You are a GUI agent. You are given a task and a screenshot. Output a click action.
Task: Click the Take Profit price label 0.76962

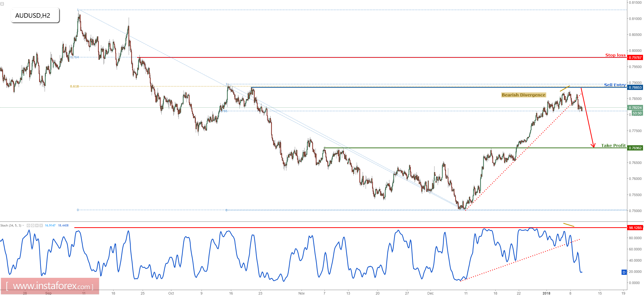[635, 148]
